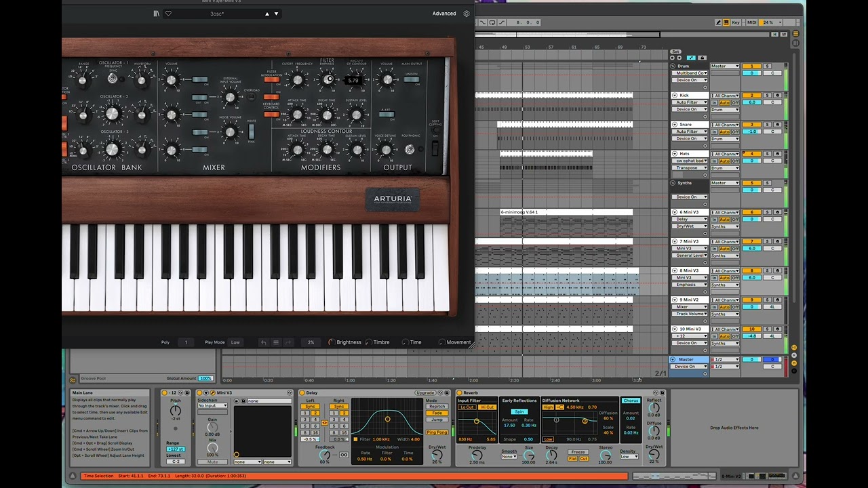Open the Reverb Density dropdown
The image size is (868, 488).
[629, 456]
